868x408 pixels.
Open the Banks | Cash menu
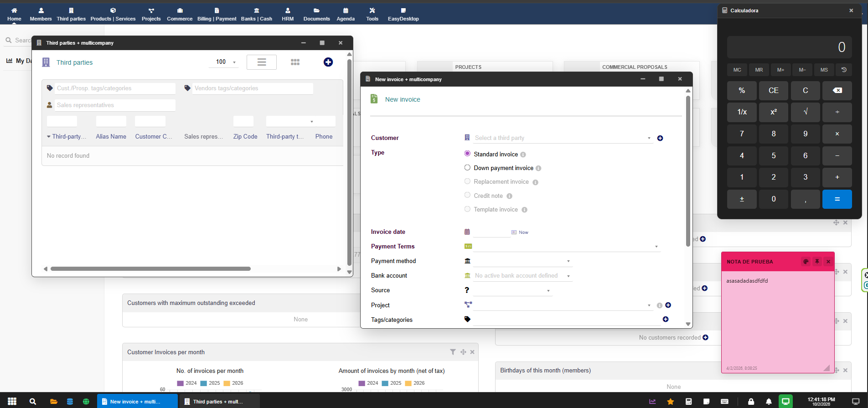256,14
